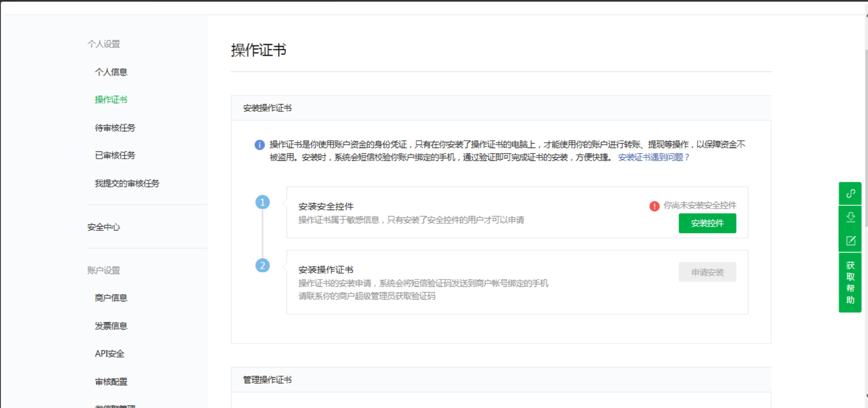Open the 获取帮助 help panel
This screenshot has height=408, width=868.
[x=850, y=282]
